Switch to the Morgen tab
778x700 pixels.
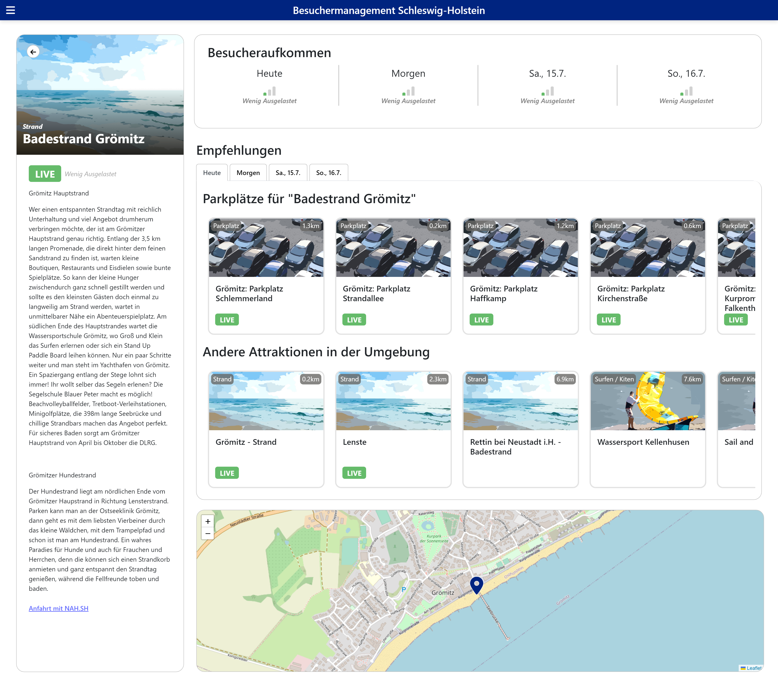click(x=248, y=173)
